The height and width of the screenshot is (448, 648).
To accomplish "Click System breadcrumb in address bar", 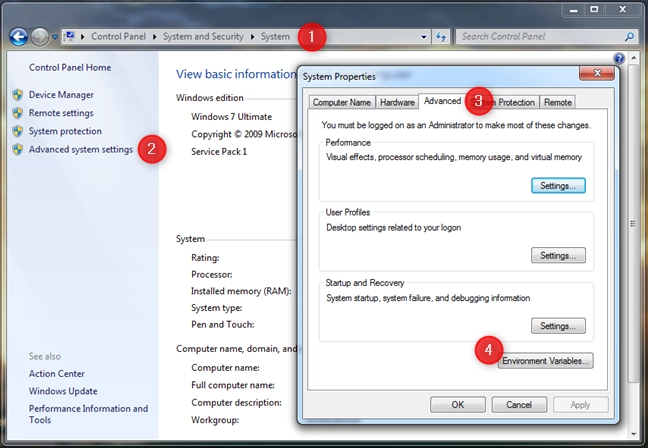I will [x=275, y=36].
